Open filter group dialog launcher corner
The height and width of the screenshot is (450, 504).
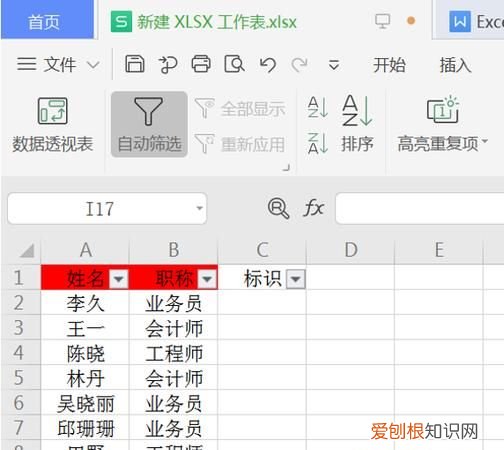click(x=286, y=167)
